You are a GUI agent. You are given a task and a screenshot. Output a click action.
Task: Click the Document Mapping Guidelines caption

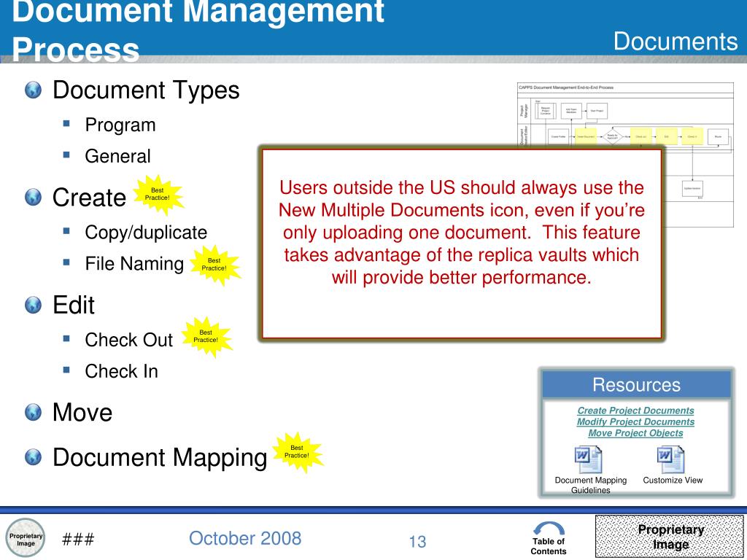pos(591,485)
